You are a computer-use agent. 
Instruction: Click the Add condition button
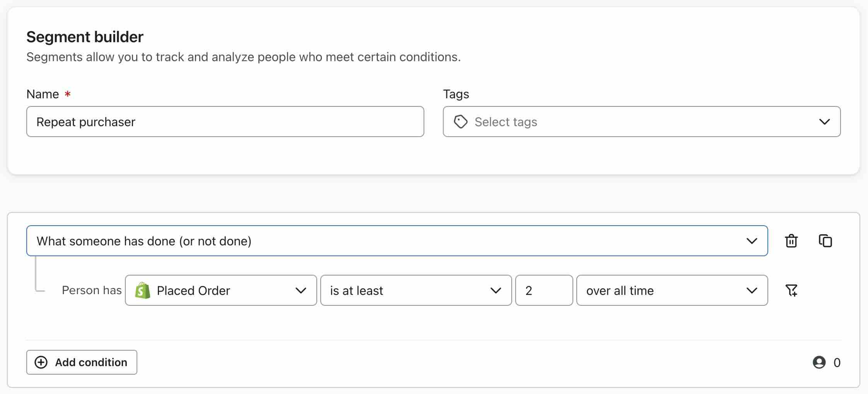click(x=82, y=362)
